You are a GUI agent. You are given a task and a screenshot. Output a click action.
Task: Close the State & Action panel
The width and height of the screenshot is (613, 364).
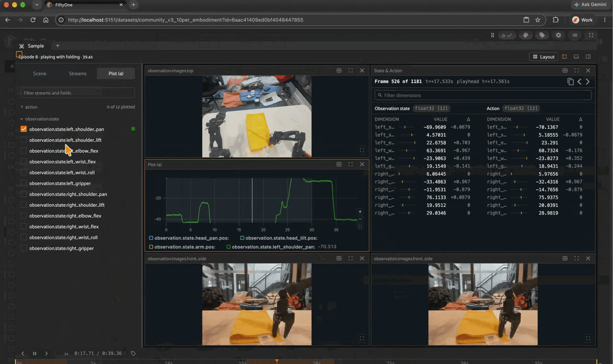pos(588,70)
